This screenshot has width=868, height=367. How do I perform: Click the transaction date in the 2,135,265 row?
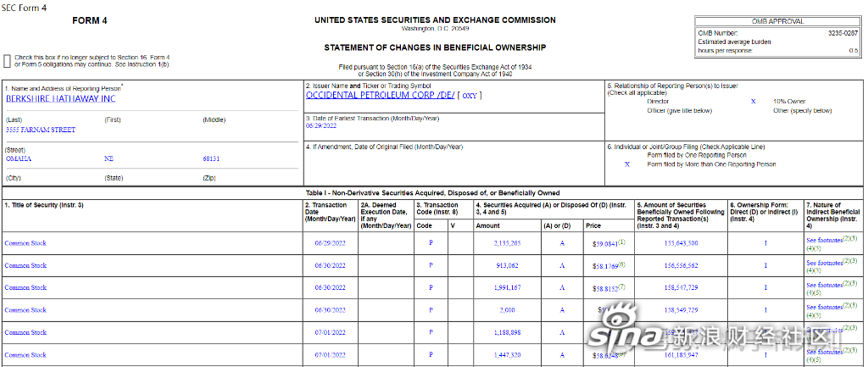point(331,243)
